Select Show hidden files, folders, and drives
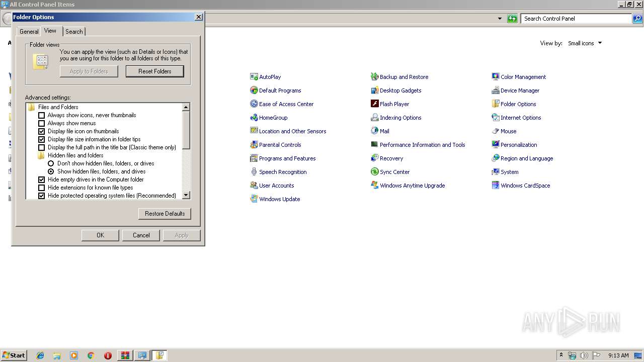Viewport: 644px width, 362px height. click(51, 171)
